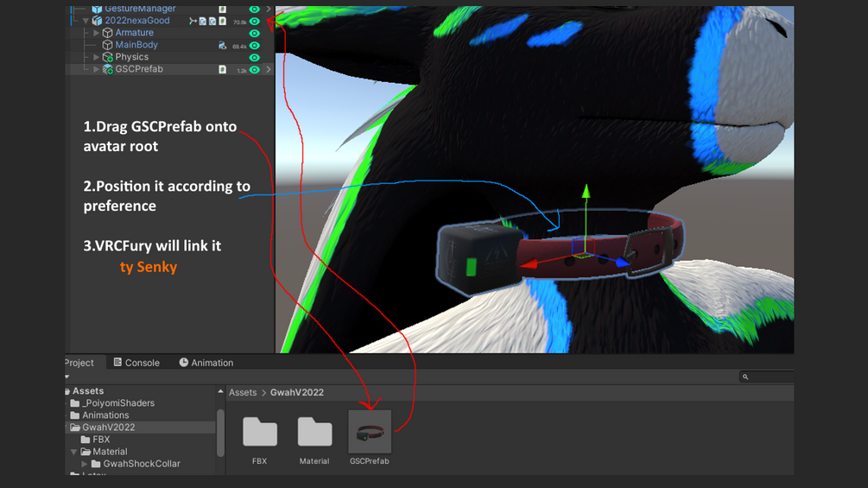Click the GwahV2022 open folder icon

75,428
